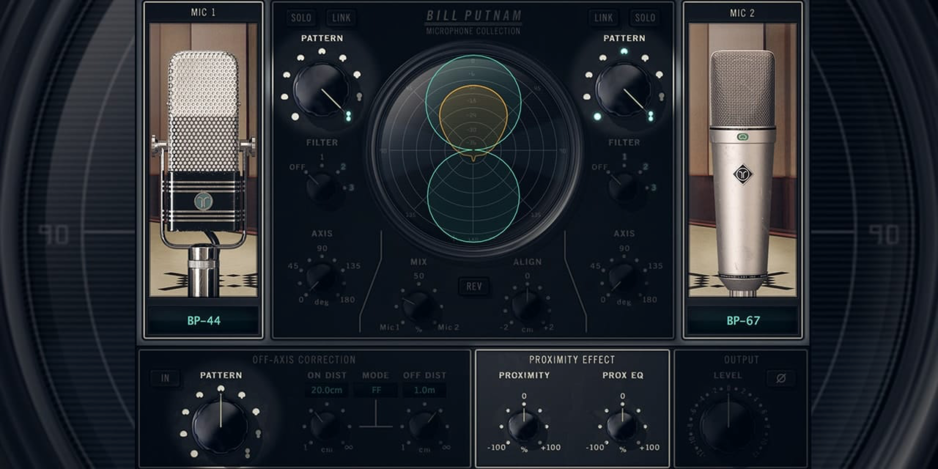This screenshot has height=469, width=938.
Task: Click the ON DIST knob
Action: (x=326, y=426)
